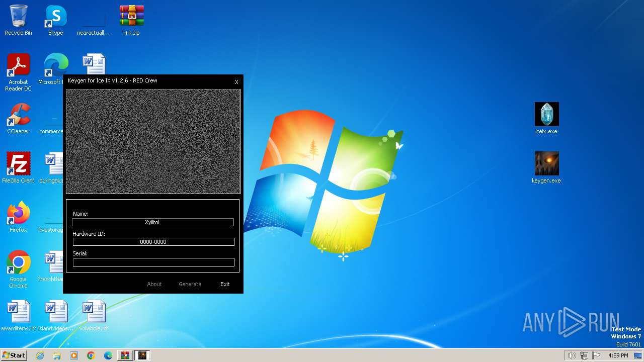Viewport: 644px width, 362px height.
Task: Open the Start menu
Action: click(x=14, y=355)
